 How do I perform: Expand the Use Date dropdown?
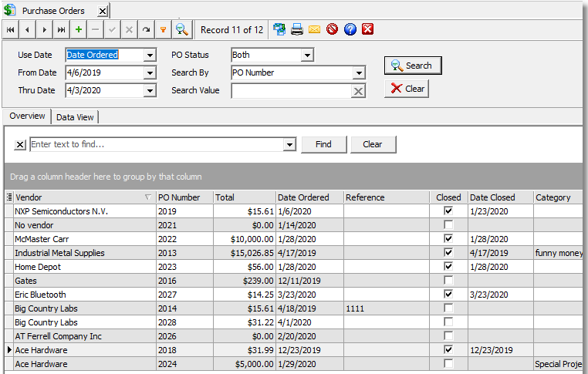click(x=150, y=55)
